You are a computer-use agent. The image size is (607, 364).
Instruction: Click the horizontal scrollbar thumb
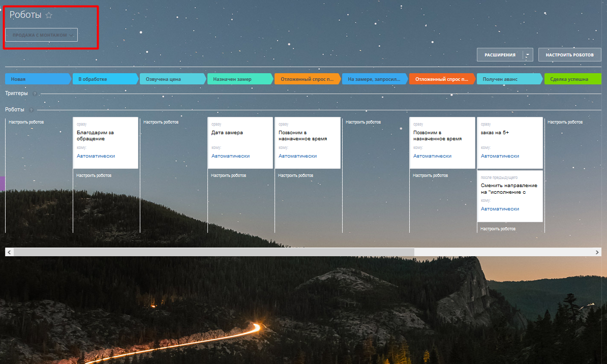click(x=214, y=252)
